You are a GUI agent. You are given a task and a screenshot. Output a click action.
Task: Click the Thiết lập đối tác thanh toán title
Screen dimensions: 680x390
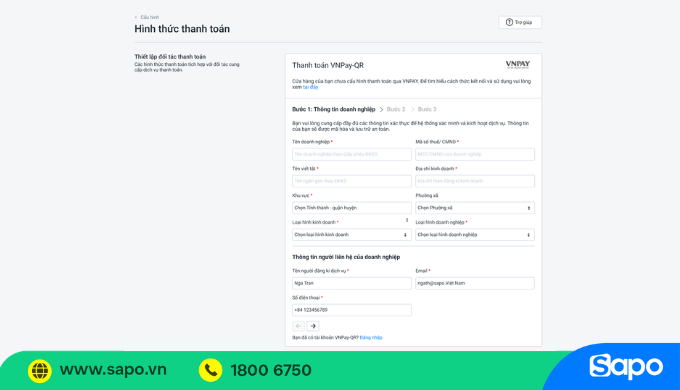170,57
